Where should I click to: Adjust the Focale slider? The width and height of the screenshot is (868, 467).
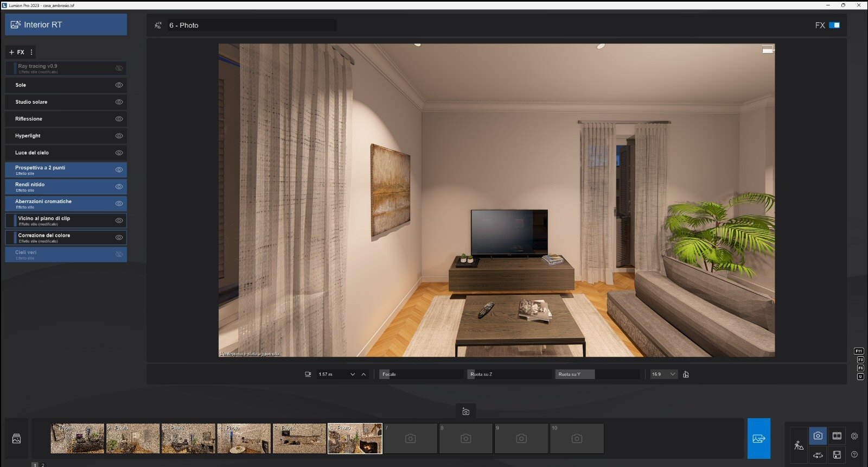point(422,374)
